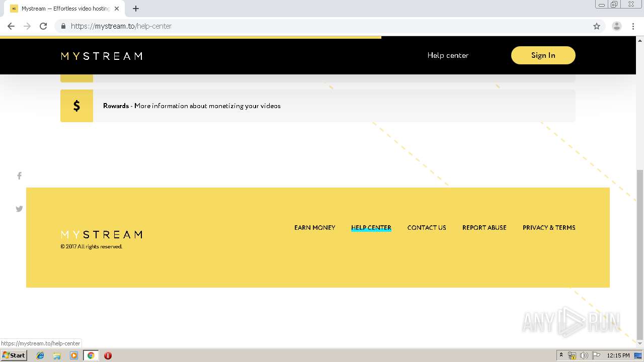
Task: Click the Facebook share icon
Action: point(19,175)
